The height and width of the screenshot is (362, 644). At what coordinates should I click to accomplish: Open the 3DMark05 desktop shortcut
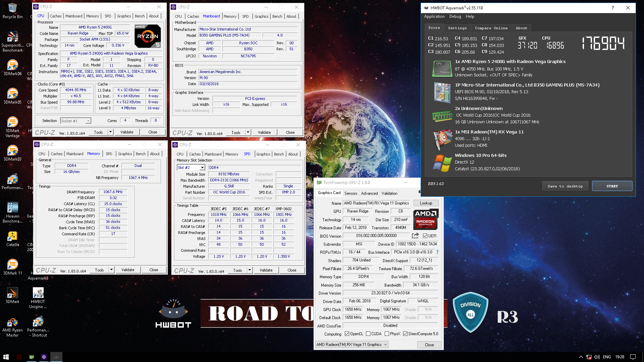(12, 96)
